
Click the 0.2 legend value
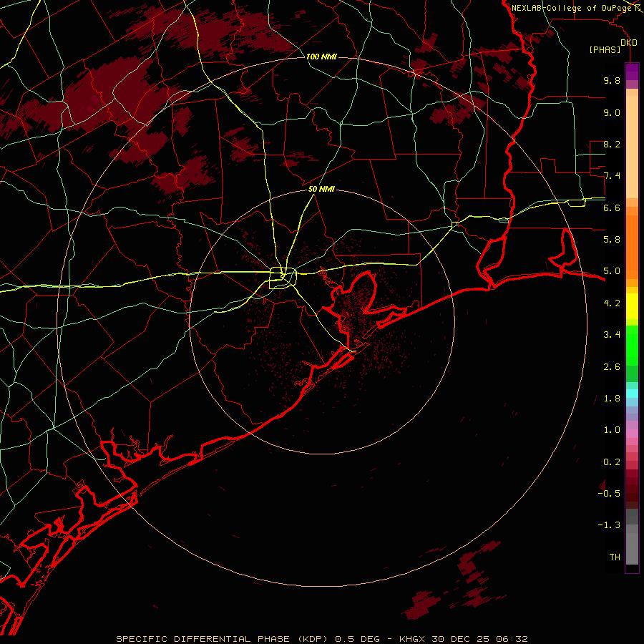[612, 462]
